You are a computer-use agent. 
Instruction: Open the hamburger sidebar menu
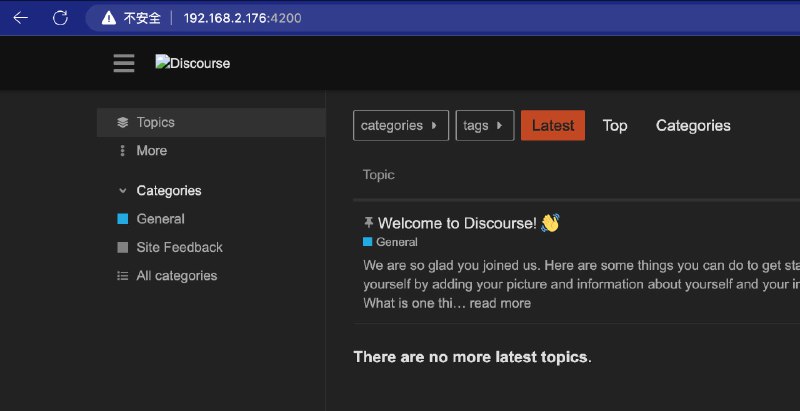pyautogui.click(x=124, y=63)
